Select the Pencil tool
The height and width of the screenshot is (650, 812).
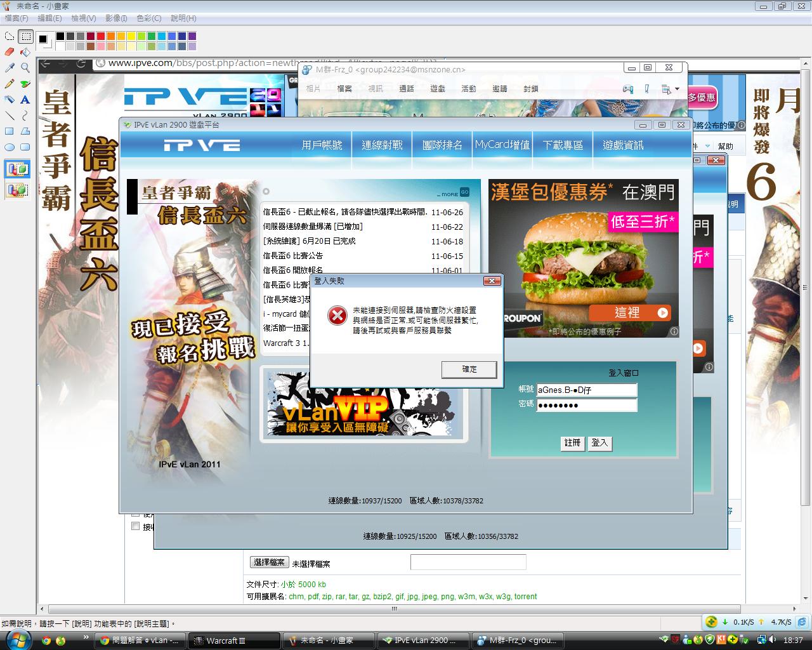pos(10,84)
